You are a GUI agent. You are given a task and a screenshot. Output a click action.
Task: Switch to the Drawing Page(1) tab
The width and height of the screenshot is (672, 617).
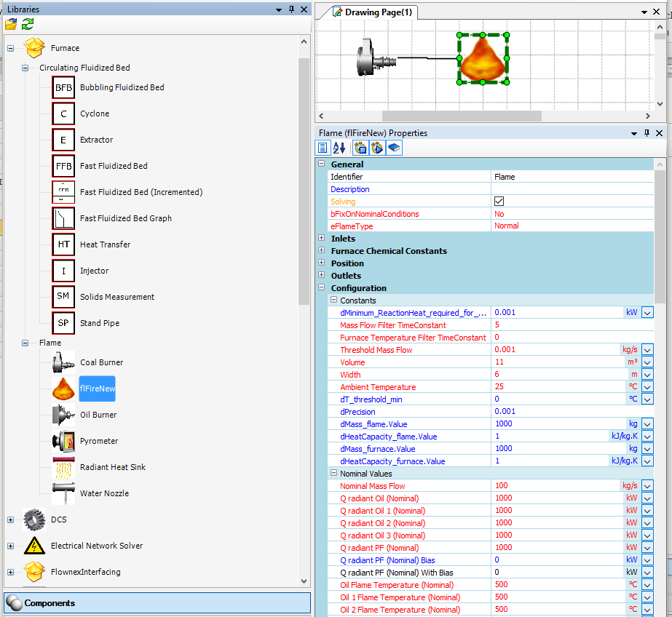point(371,12)
